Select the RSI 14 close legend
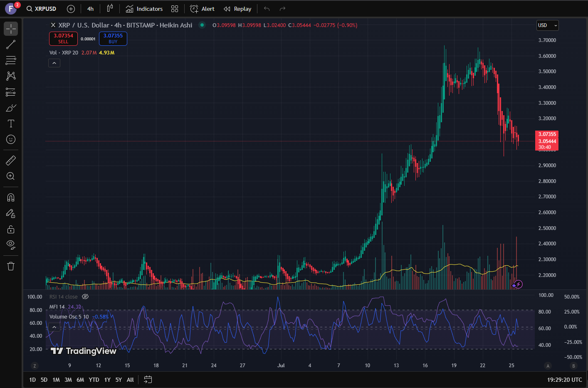The width and height of the screenshot is (588, 388). (x=63, y=297)
